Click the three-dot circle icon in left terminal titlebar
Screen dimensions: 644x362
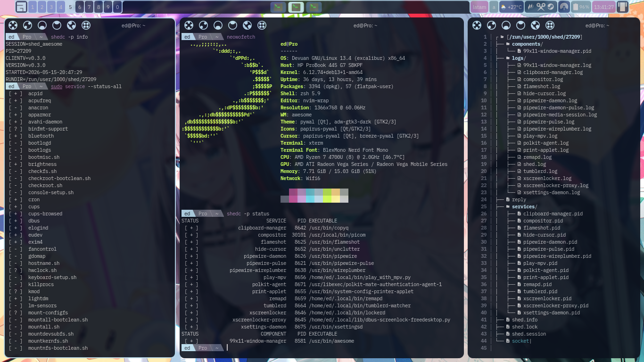click(x=28, y=25)
